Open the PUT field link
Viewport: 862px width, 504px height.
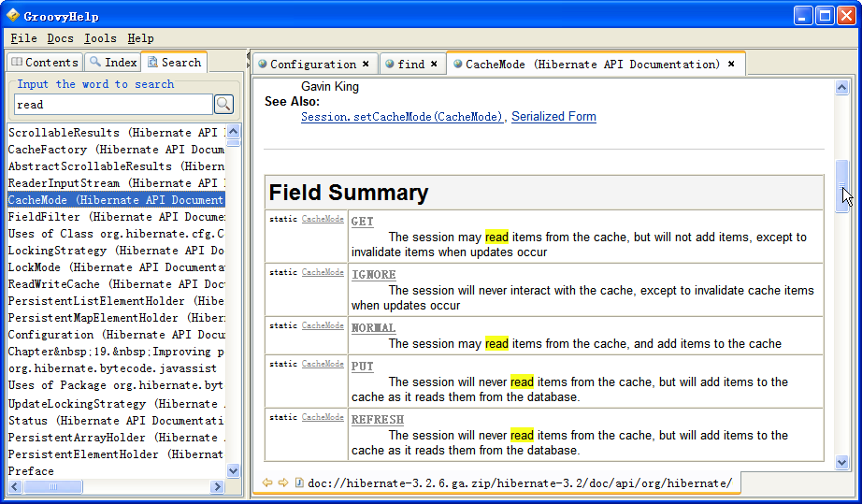(362, 367)
